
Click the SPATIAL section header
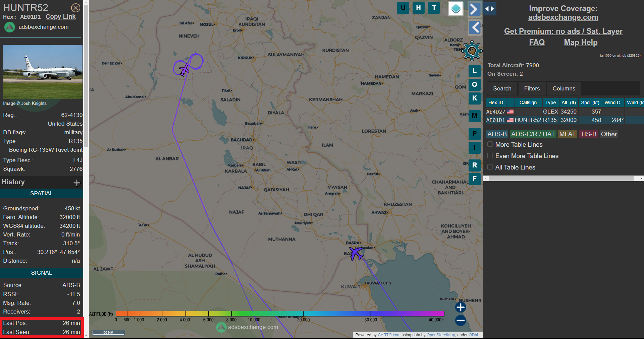(42, 193)
